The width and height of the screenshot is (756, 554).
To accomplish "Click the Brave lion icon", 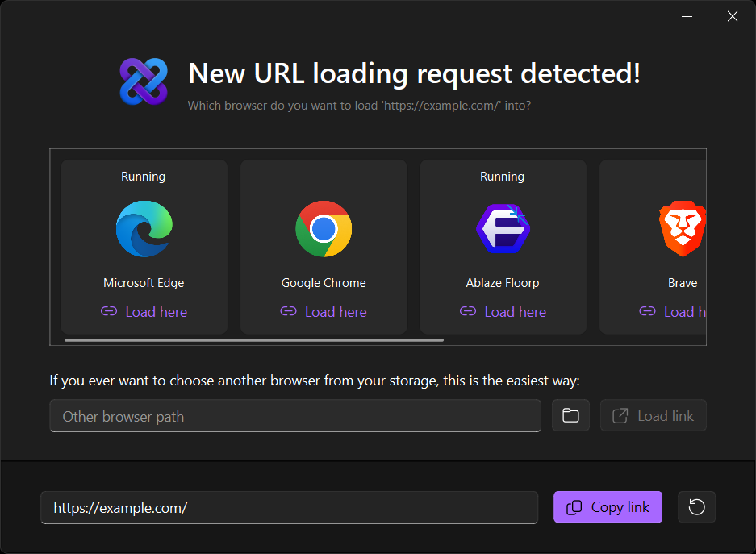I will [683, 229].
